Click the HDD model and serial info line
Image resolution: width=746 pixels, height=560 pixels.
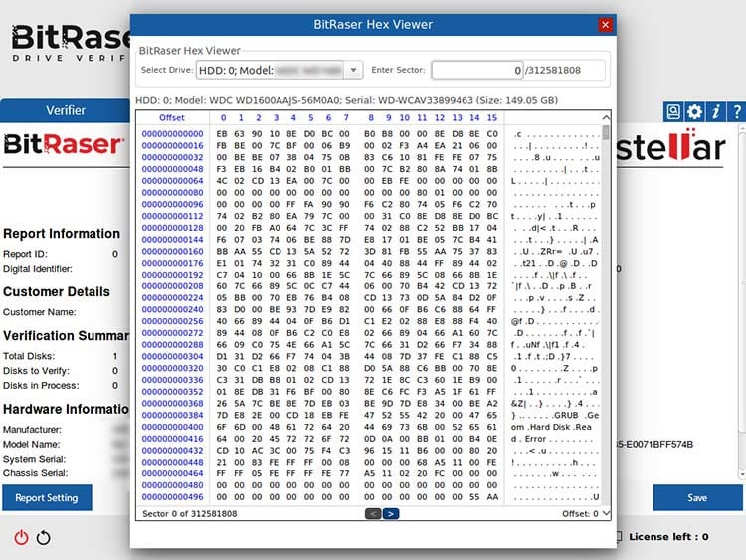[347, 100]
